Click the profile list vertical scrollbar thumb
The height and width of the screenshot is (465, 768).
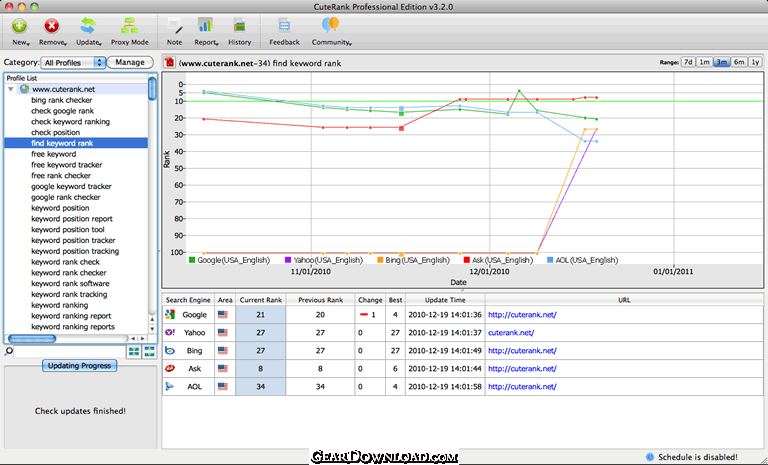[152, 89]
